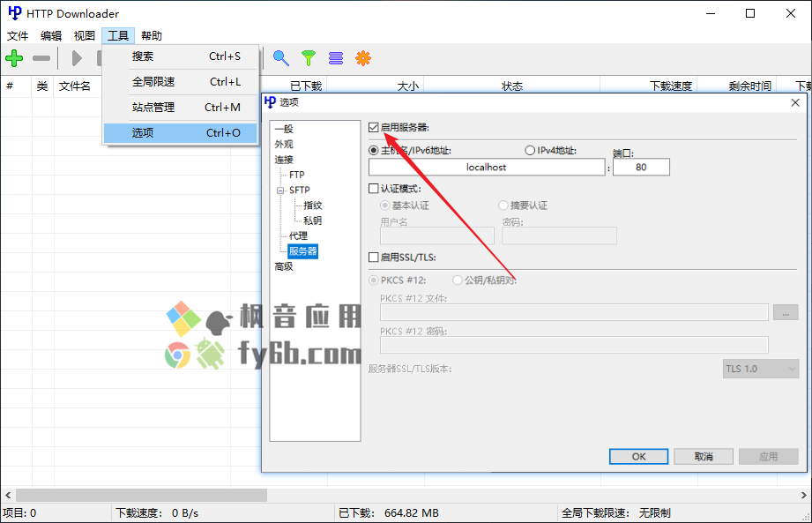Click the PKCS #12 密码 field
This screenshot has width=812, height=523.
point(574,345)
